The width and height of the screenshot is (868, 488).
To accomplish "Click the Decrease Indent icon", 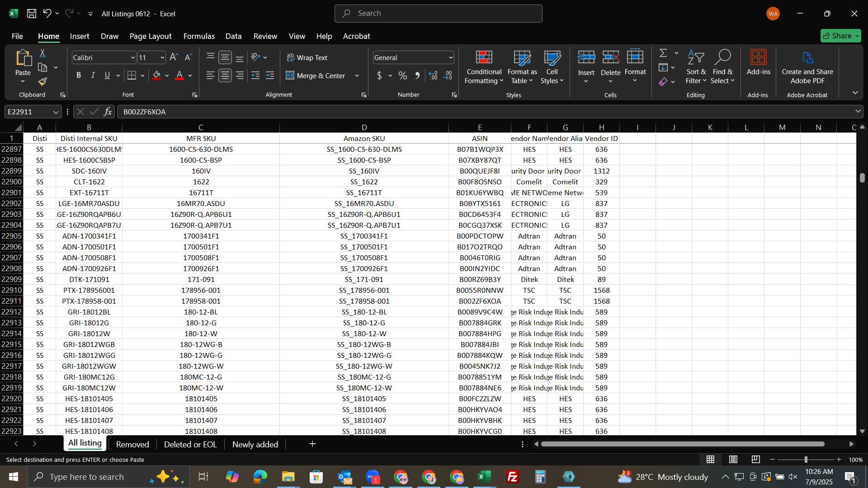I will (x=255, y=75).
